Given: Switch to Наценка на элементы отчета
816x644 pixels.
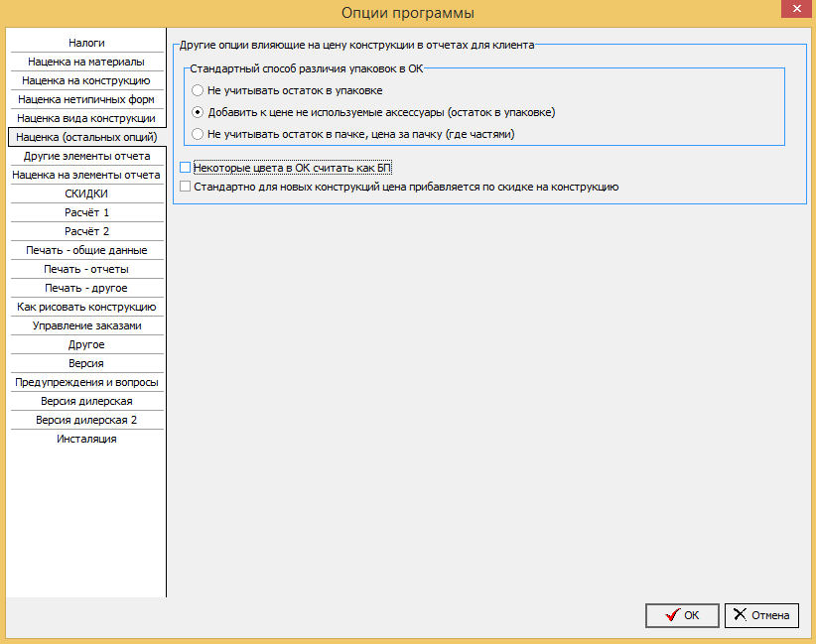Looking at the screenshot, I should [86, 175].
